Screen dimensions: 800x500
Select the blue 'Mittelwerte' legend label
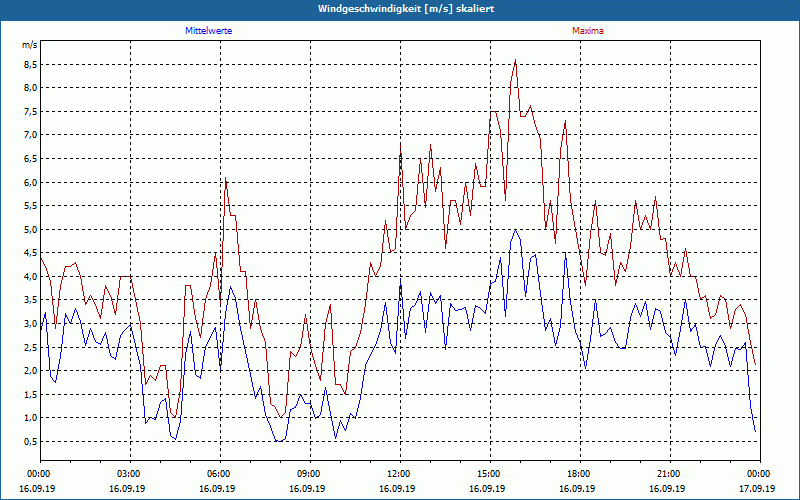209,31
